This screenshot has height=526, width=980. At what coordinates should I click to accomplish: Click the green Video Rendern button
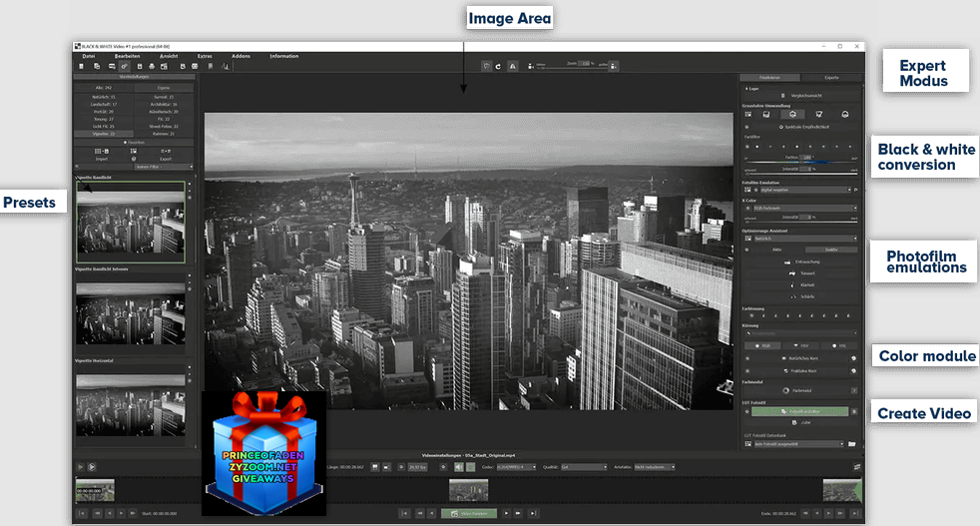tap(469, 513)
